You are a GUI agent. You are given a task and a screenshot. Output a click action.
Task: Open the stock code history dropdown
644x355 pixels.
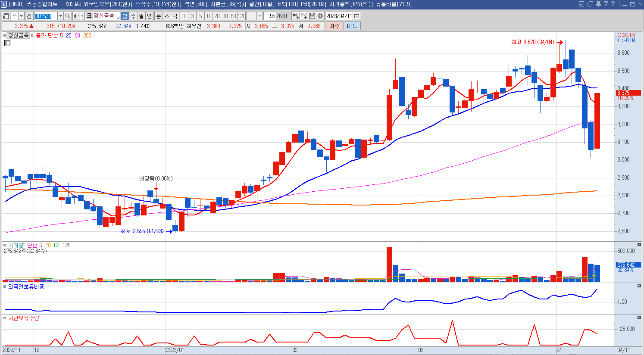coord(60,16)
